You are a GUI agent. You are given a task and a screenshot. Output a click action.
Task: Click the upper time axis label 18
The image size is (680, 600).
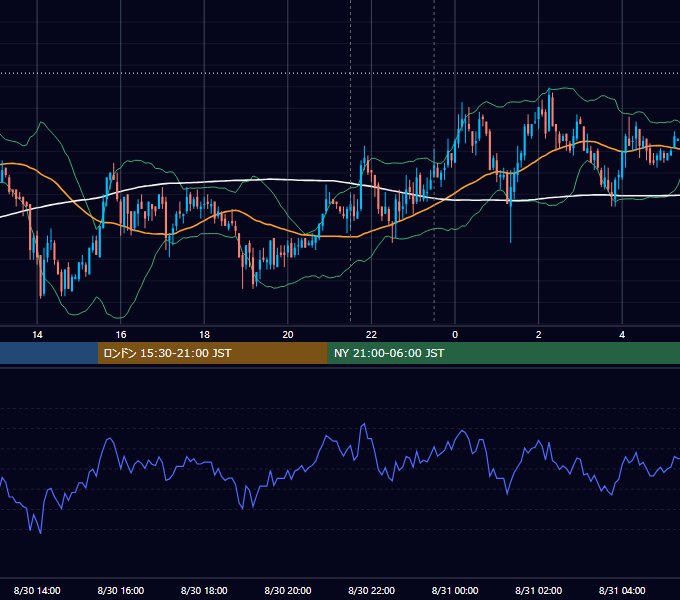click(204, 335)
